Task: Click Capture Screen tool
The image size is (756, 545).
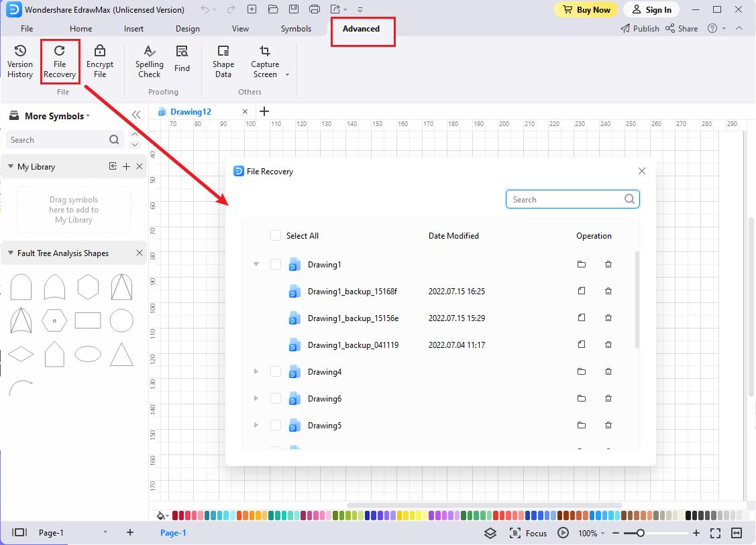Action: pos(265,61)
